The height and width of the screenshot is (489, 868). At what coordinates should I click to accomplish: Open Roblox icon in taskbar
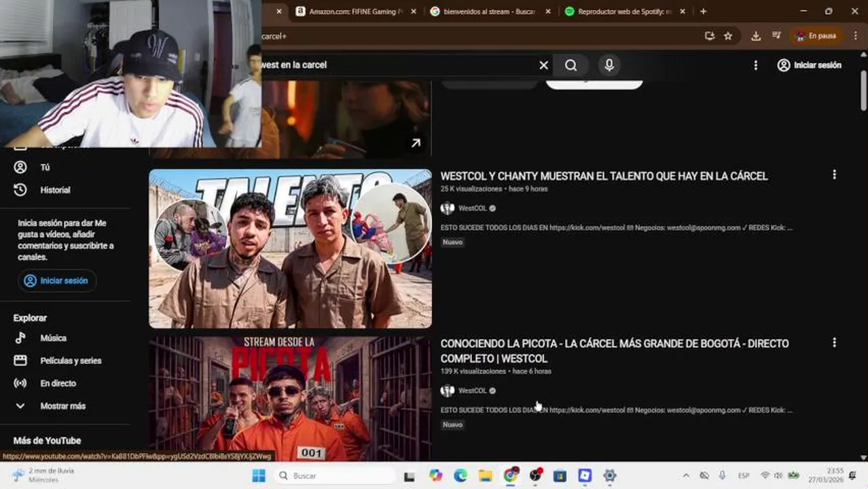click(585, 475)
